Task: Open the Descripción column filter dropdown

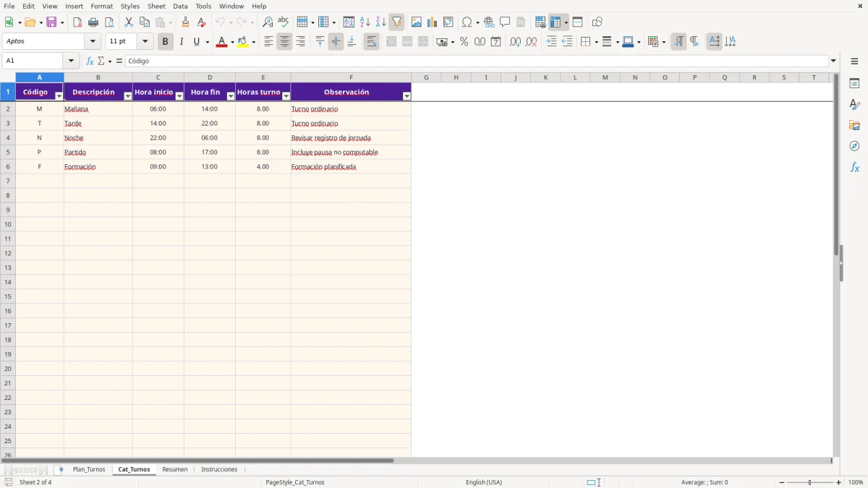Action: [x=128, y=96]
